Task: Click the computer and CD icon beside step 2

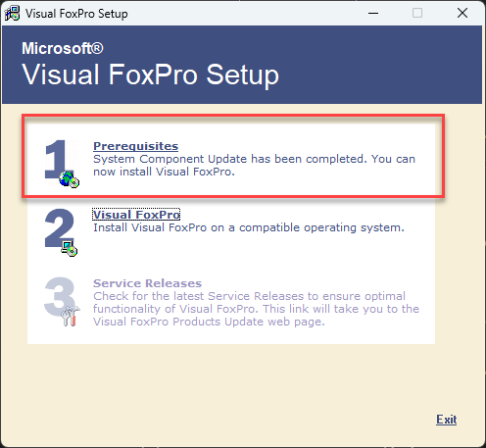Action: coord(70,249)
